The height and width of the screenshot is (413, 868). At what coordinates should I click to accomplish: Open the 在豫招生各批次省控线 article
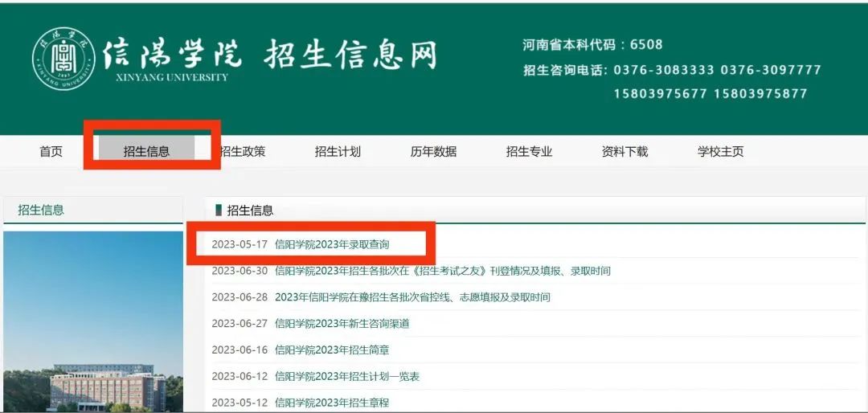pyautogui.click(x=412, y=297)
